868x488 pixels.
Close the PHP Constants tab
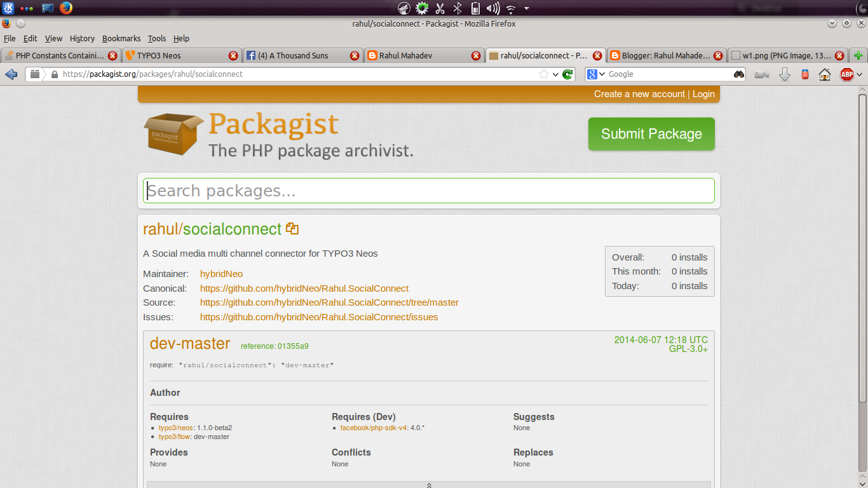112,55
